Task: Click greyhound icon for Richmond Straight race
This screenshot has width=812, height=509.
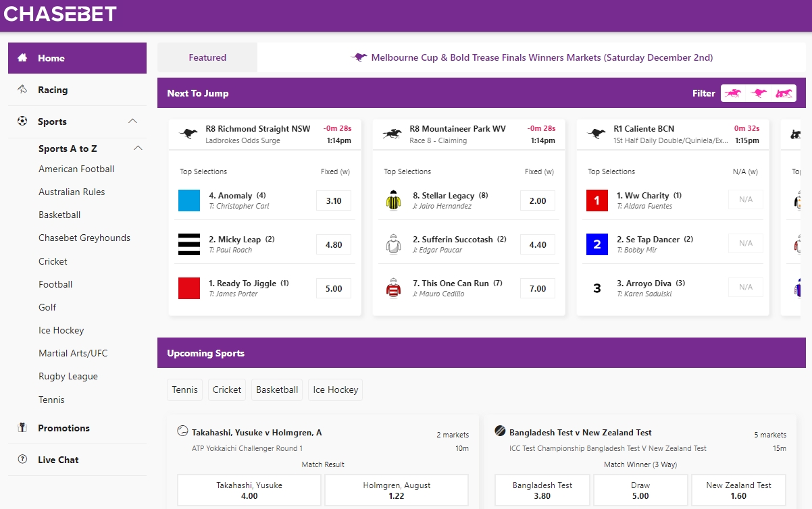Action: [x=188, y=134]
